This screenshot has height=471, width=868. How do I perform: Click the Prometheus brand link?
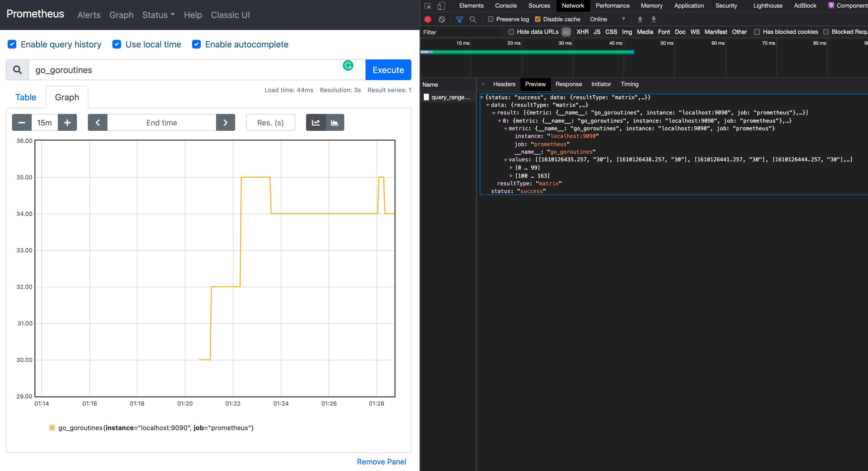coord(35,14)
